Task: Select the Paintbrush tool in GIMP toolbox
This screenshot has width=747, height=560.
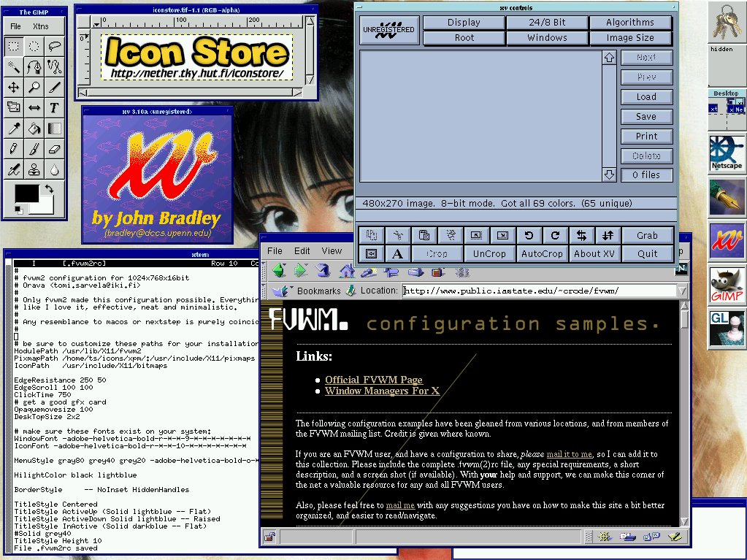Action: 34,148
